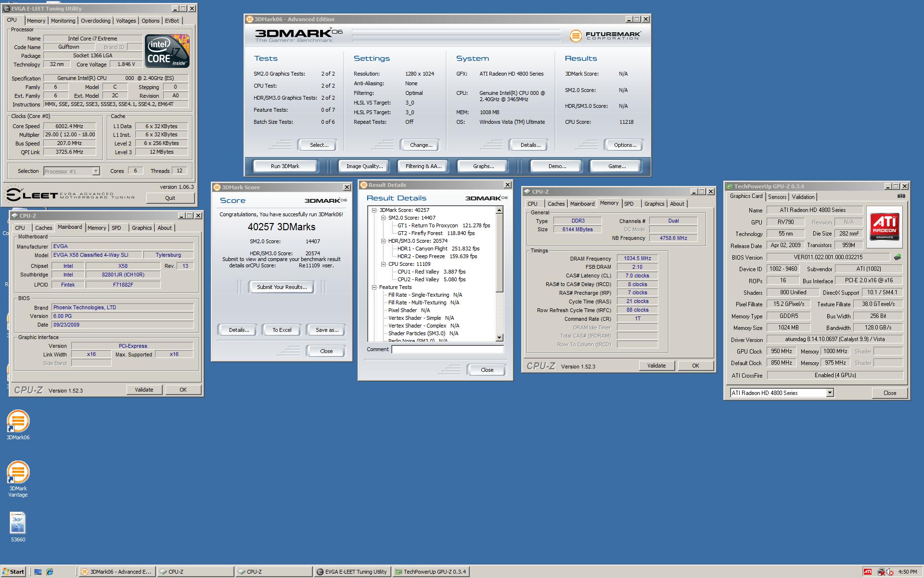The image size is (924, 578).
Task: Click the GPU-Z title bar icon
Action: pyautogui.click(x=730, y=186)
